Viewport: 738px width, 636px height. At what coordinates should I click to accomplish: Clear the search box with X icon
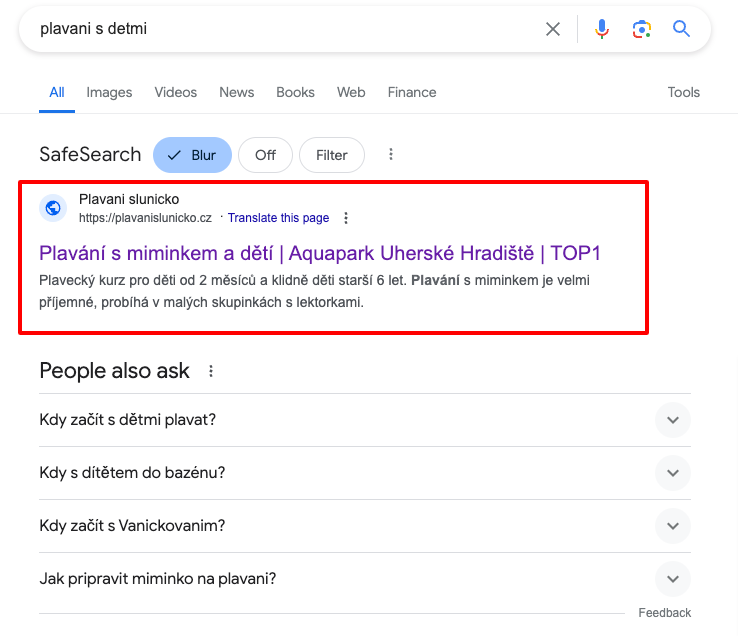[553, 29]
